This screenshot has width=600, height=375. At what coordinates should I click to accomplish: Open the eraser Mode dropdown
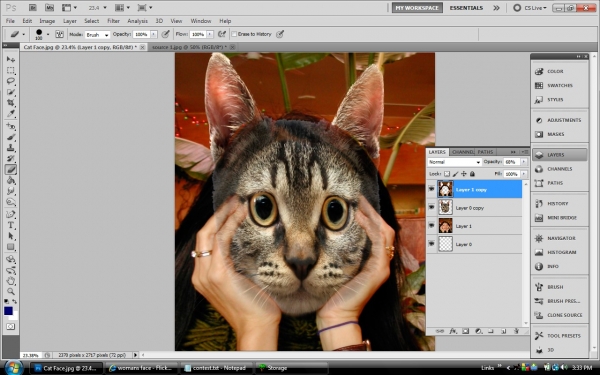pos(97,34)
